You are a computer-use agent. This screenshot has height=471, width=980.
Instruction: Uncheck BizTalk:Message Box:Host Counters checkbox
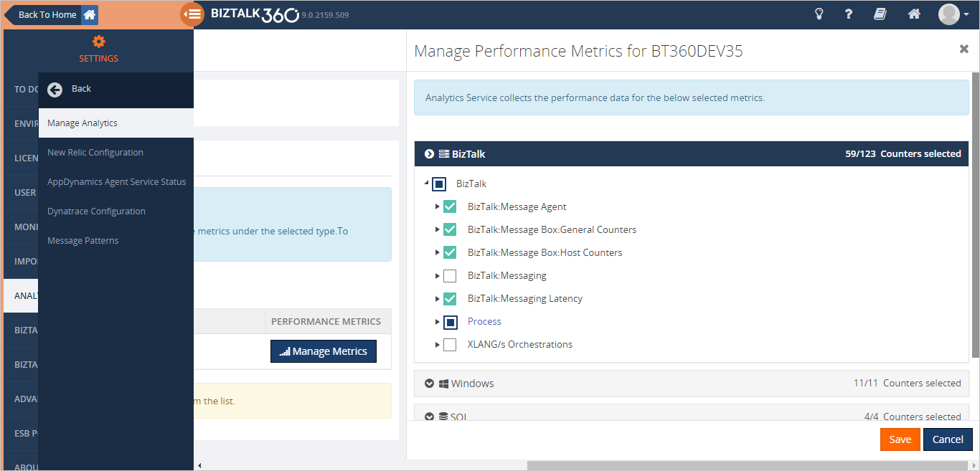point(450,253)
